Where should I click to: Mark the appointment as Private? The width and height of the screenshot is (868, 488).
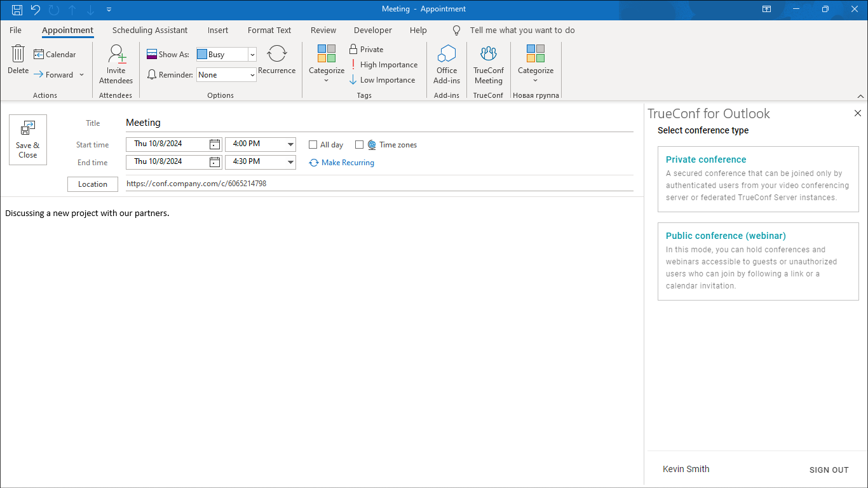tap(366, 50)
